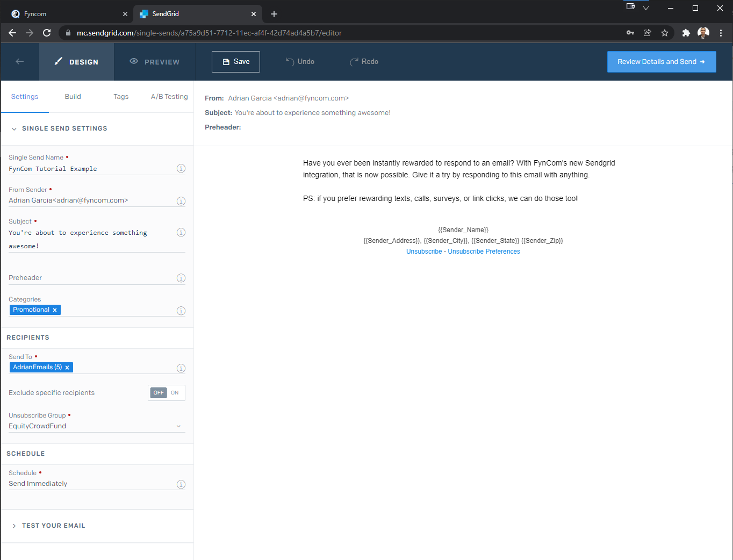The width and height of the screenshot is (733, 560).
Task: Select the Settings tab
Action: (x=25, y=97)
